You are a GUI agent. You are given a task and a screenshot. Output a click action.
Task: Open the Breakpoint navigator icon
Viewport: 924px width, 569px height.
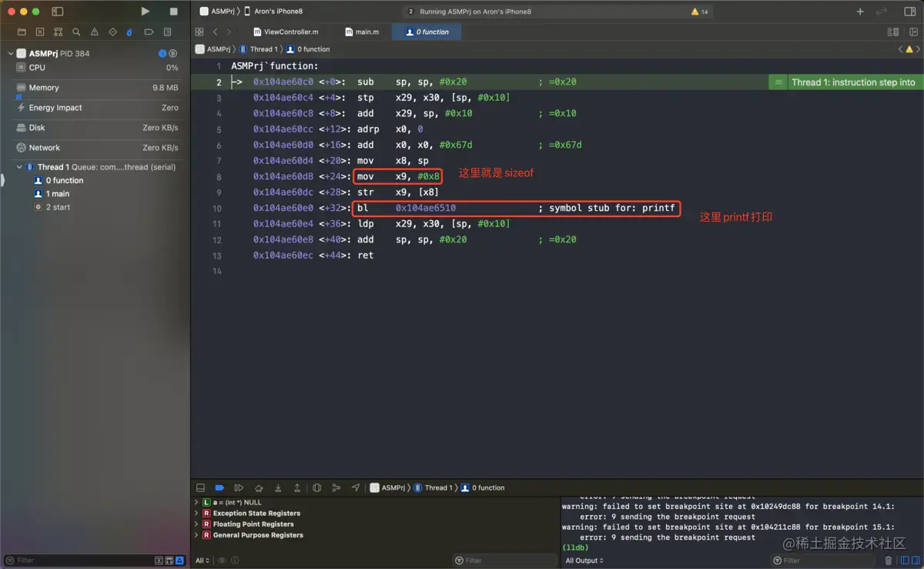click(x=149, y=32)
